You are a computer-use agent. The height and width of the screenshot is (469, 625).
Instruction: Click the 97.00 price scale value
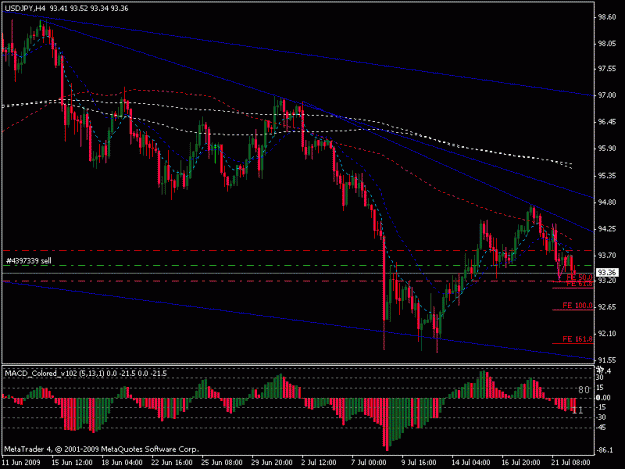606,95
